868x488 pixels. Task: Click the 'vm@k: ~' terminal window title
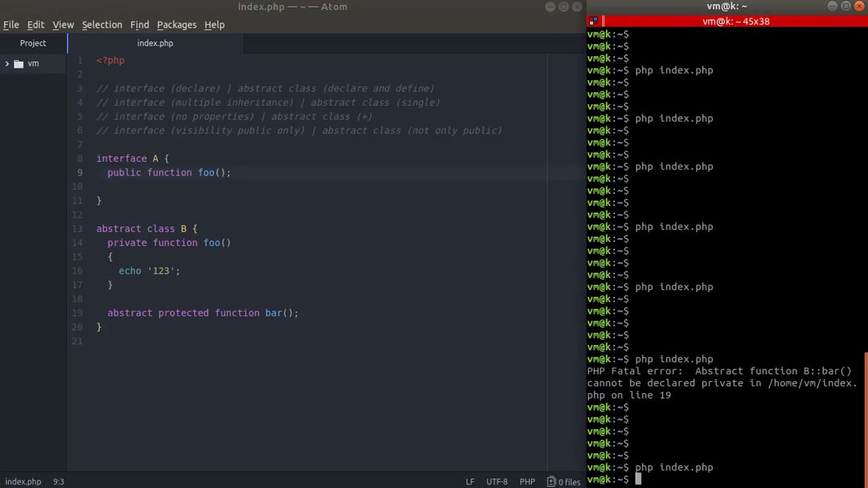[726, 6]
